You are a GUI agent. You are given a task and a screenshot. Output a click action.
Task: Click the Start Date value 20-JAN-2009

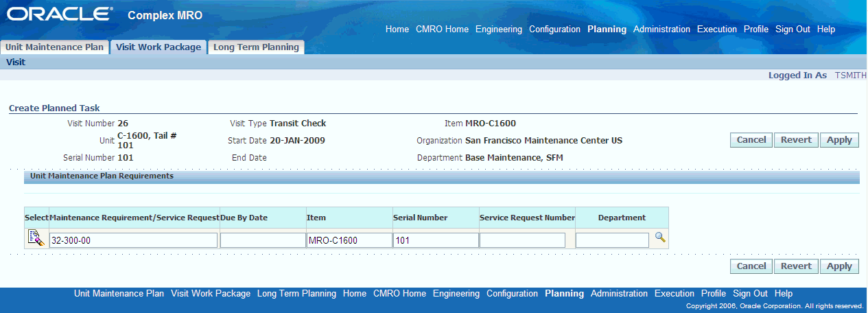pyautogui.click(x=297, y=140)
